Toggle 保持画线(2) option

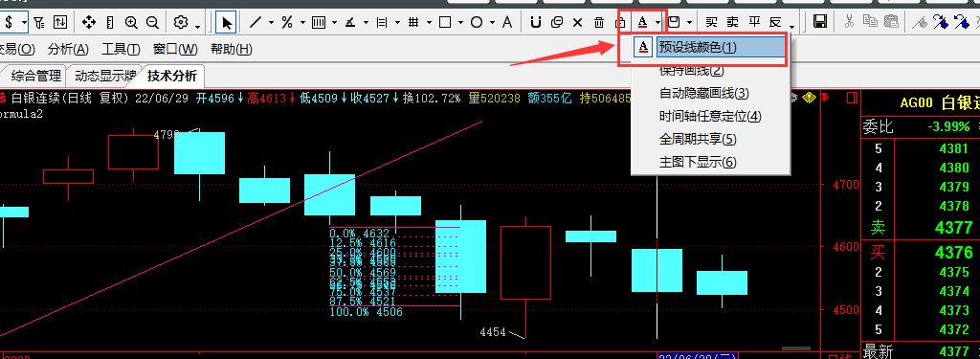click(x=691, y=71)
